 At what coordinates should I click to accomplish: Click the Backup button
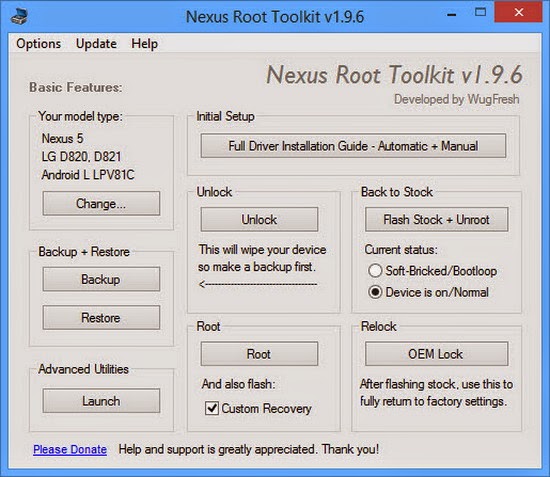click(x=101, y=279)
